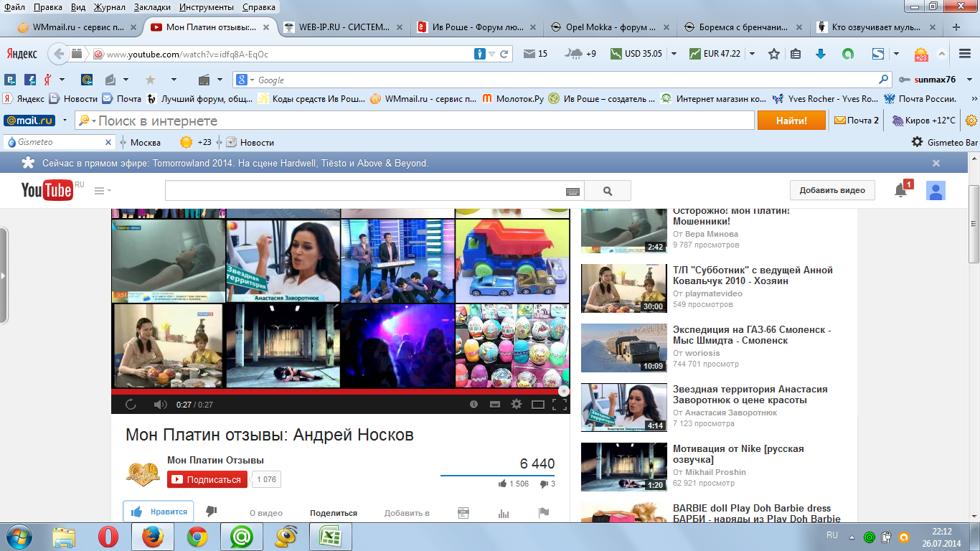The image size is (980, 551).
Task: Click the Watch Later clock icon
Action: pyautogui.click(x=473, y=405)
